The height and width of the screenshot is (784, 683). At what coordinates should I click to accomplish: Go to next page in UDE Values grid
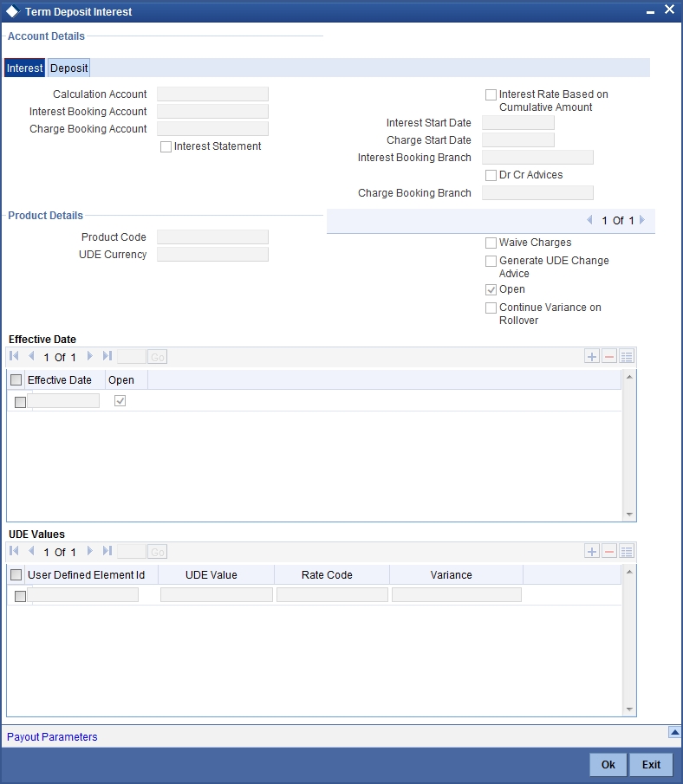tap(89, 551)
